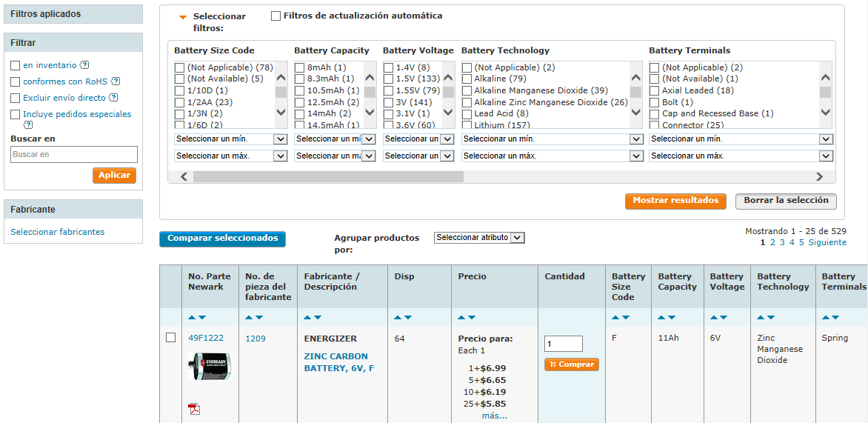
Task: Click help icon next to 'en inventario'
Action: [x=84, y=65]
